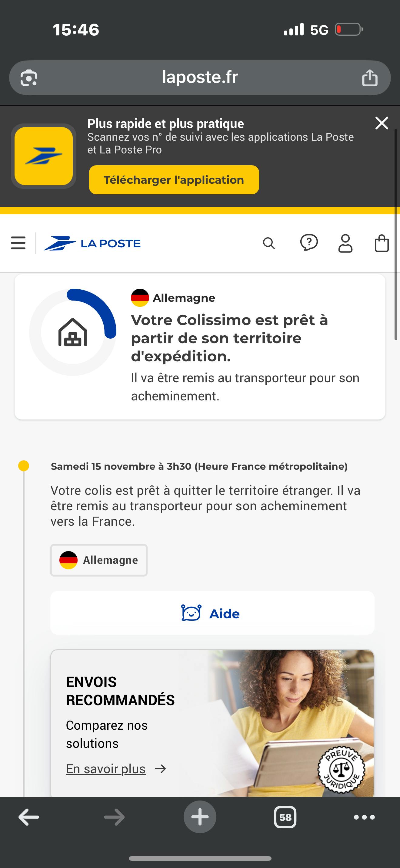Show the 58 open tabs switcher
This screenshot has width=400, height=868.
click(285, 817)
